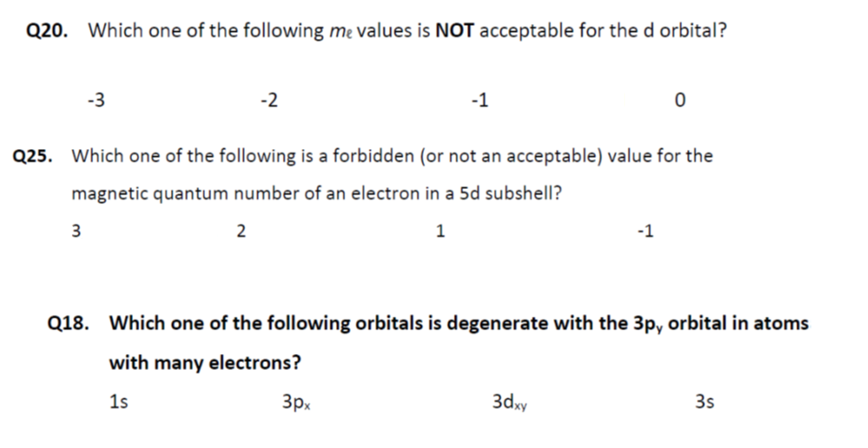
Task: Click the bold NOT word in Q20
Action: 456,31
